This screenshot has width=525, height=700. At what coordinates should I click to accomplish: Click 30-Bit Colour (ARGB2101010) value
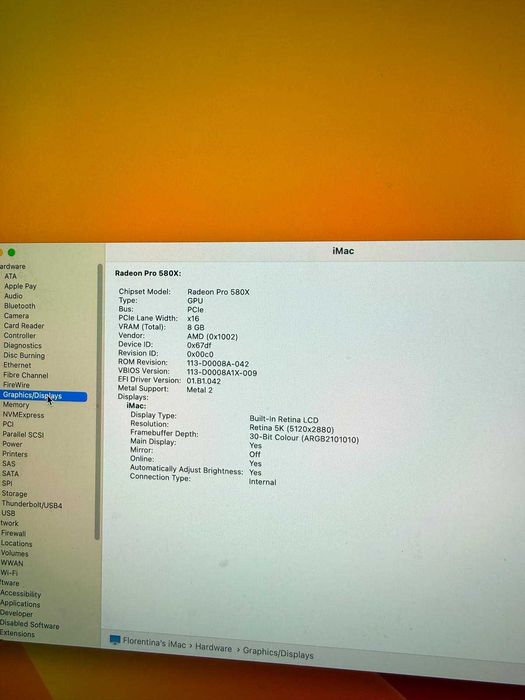coord(304,439)
